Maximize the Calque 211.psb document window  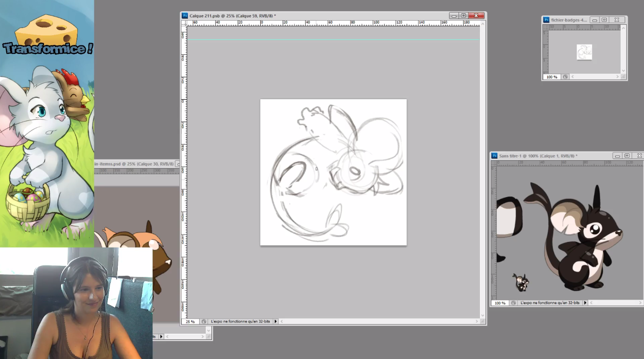(464, 15)
